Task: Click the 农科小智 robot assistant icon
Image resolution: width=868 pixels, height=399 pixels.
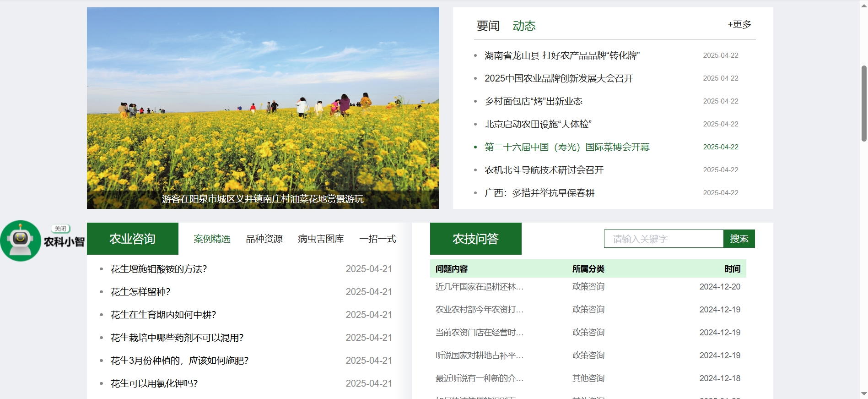Action: click(21, 240)
